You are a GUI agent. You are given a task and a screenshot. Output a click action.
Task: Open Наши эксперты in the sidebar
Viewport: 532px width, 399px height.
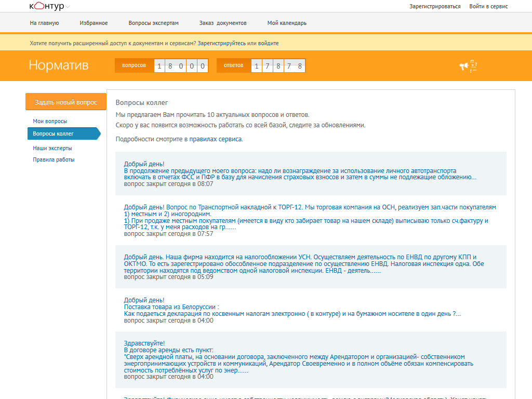tap(52, 148)
